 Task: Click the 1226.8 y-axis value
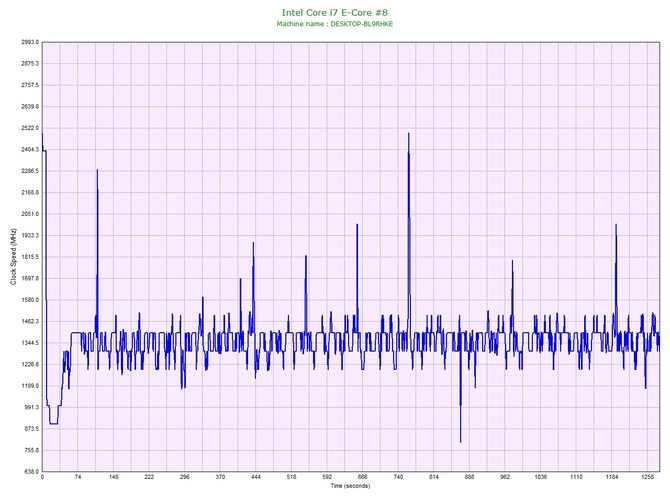(x=30, y=365)
